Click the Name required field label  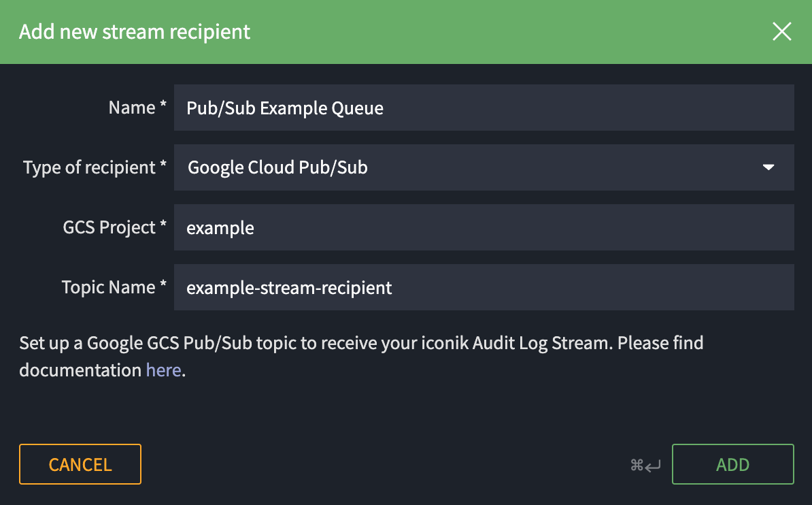click(x=137, y=107)
